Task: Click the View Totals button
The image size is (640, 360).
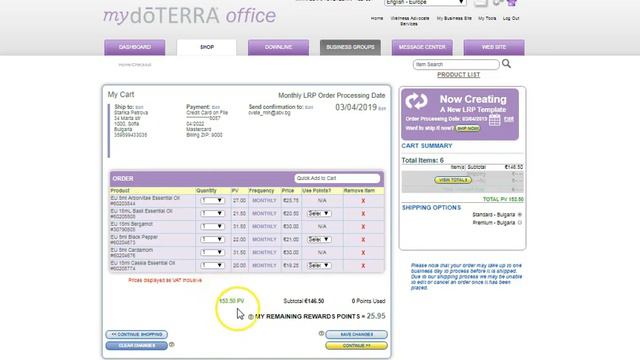Action: 453,180
